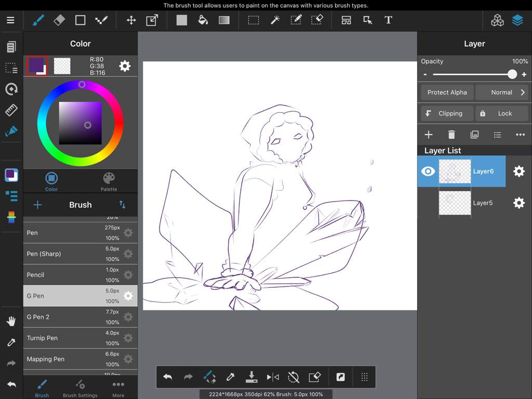This screenshot has height=399, width=532.
Task: Select the rectangular Selection tool
Action: [x=254, y=20]
